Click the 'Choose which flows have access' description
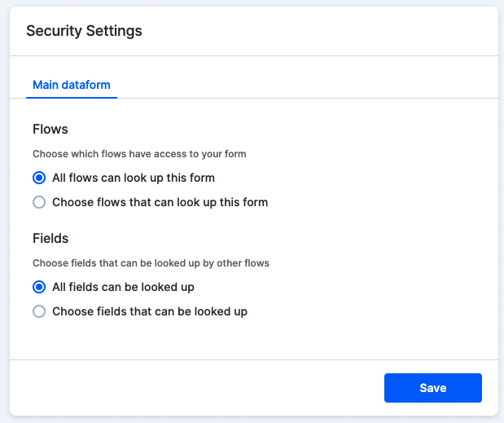 coord(139,153)
